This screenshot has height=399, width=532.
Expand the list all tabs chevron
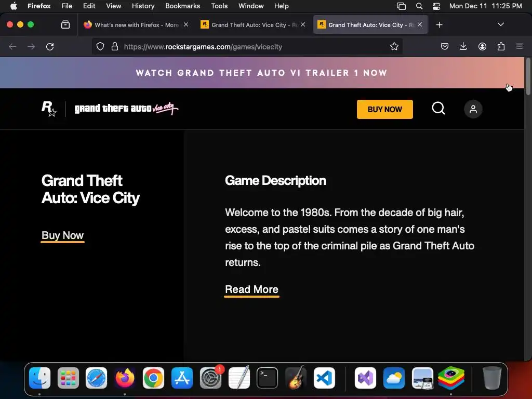(x=500, y=24)
